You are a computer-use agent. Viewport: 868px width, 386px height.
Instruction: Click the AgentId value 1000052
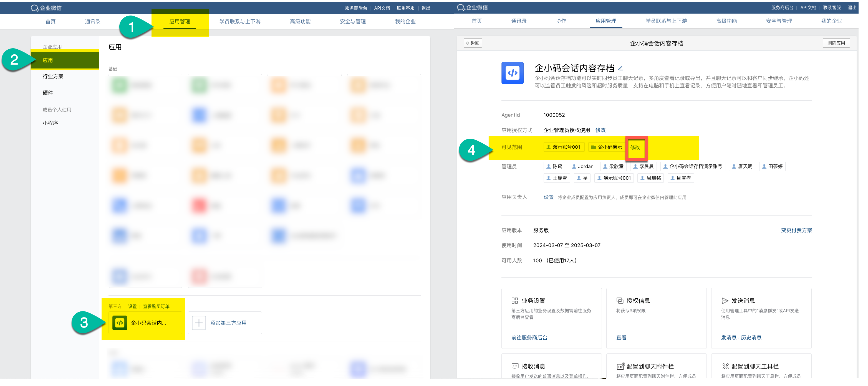coord(554,115)
